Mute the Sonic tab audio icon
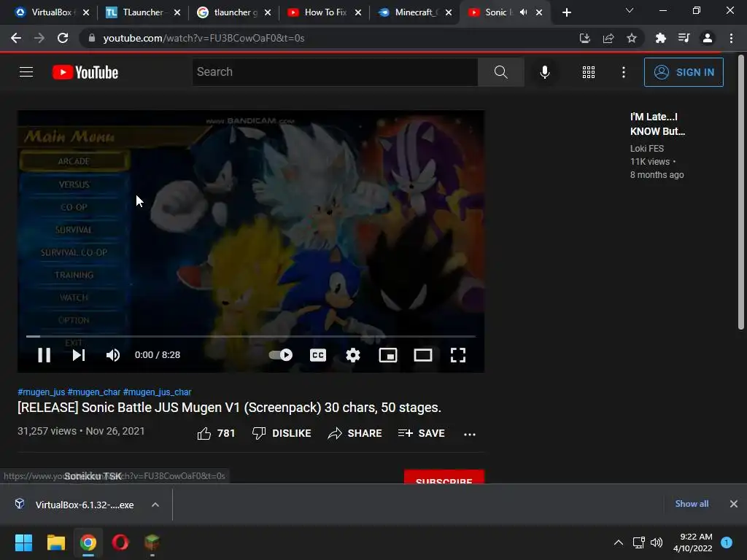 tap(524, 12)
